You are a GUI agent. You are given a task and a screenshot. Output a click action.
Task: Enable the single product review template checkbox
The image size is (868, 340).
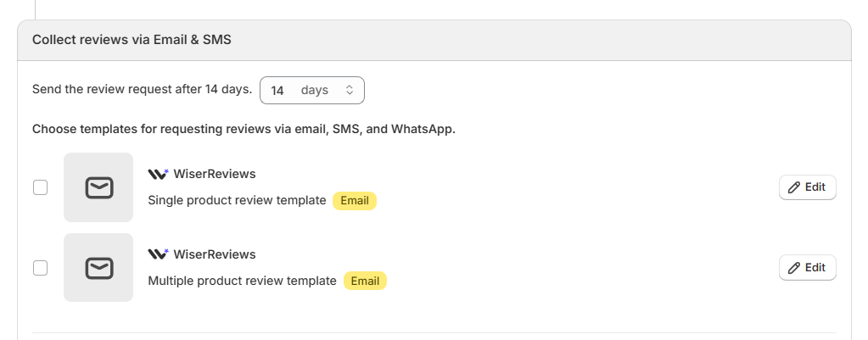tap(40, 187)
